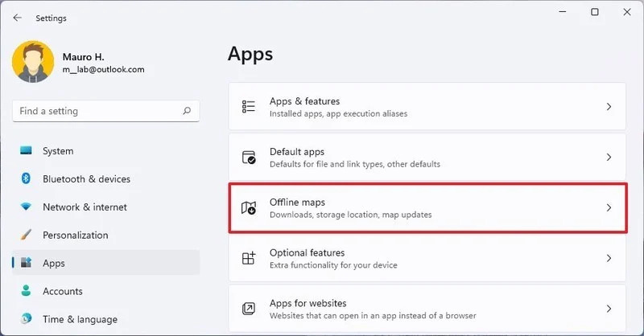Click the Default apps icon
Image resolution: width=644 pixels, height=336 pixels.
[x=249, y=157]
